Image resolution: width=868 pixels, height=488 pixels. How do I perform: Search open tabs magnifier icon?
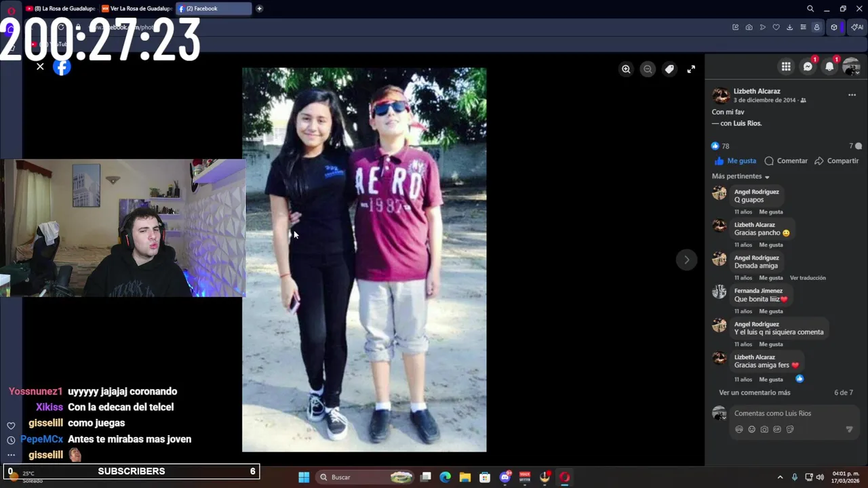pos(810,9)
